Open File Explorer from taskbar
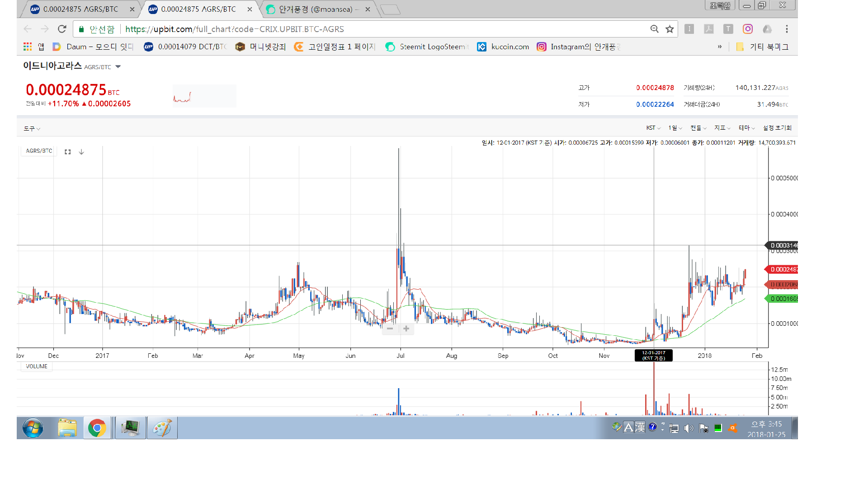 [x=67, y=428]
